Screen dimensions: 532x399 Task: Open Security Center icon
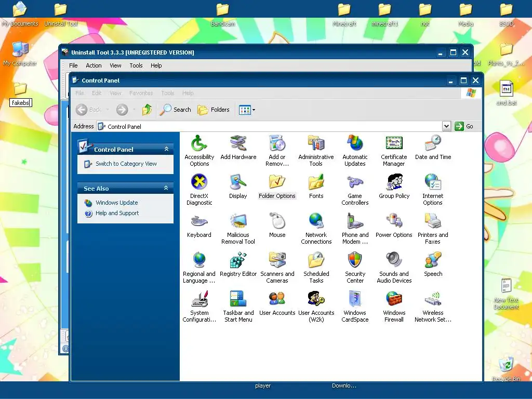click(x=355, y=268)
